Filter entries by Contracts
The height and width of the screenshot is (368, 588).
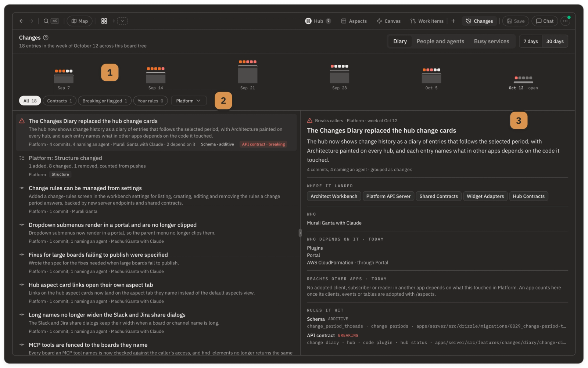click(x=60, y=101)
